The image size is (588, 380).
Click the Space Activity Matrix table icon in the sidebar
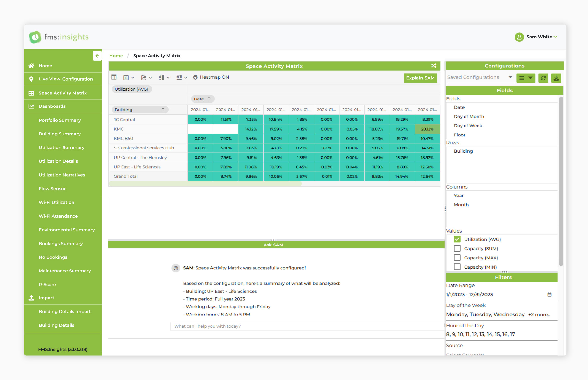pos(31,93)
